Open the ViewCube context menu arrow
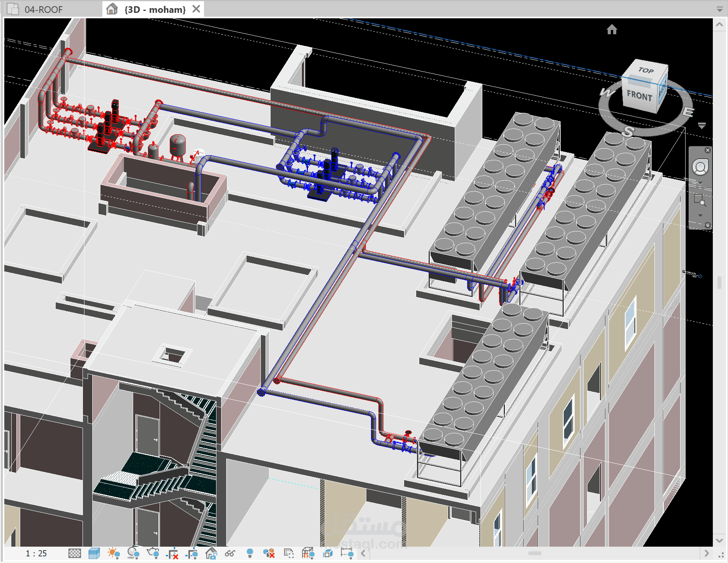The image size is (728, 563). (x=702, y=126)
